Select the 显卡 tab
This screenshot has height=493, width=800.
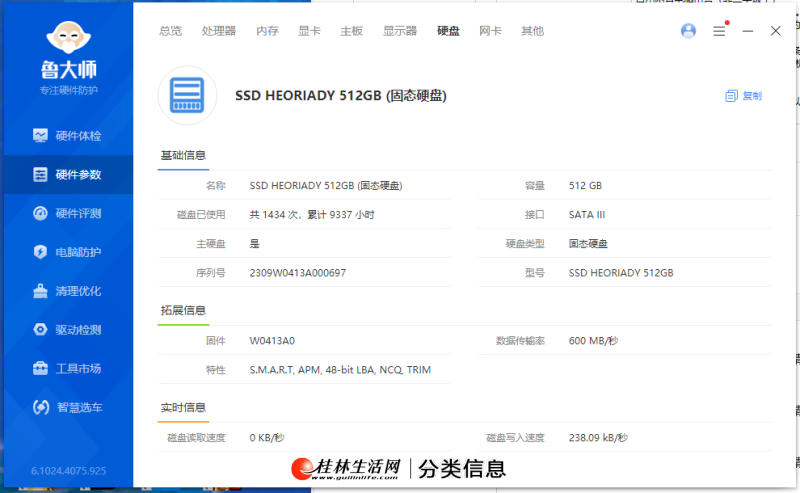309,31
